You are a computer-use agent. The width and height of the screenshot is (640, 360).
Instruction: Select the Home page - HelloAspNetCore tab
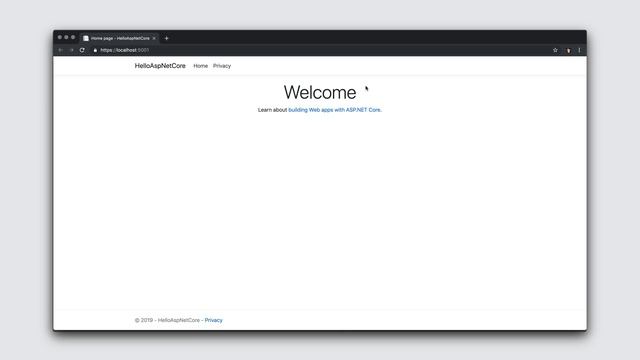[x=119, y=38]
